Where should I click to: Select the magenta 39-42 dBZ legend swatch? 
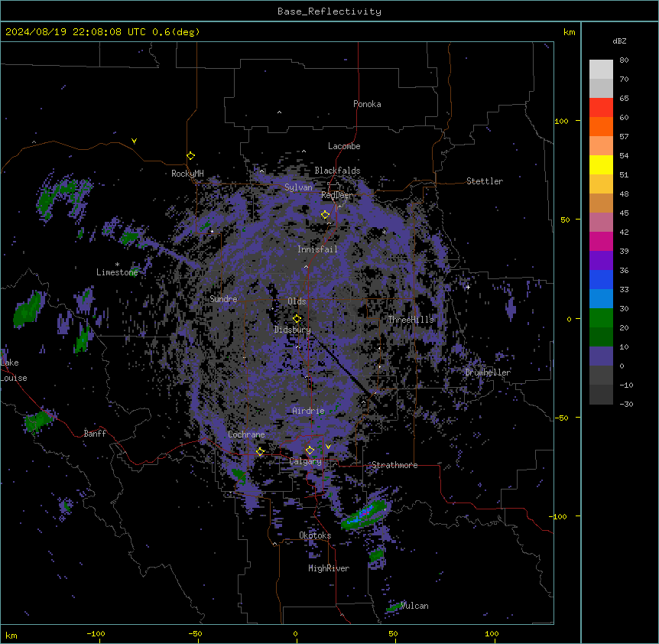601,241
